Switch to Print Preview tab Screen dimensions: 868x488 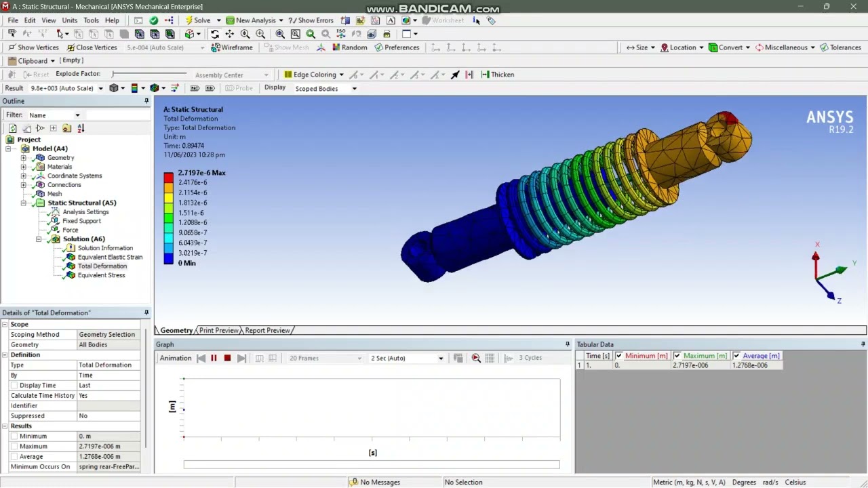218,330
